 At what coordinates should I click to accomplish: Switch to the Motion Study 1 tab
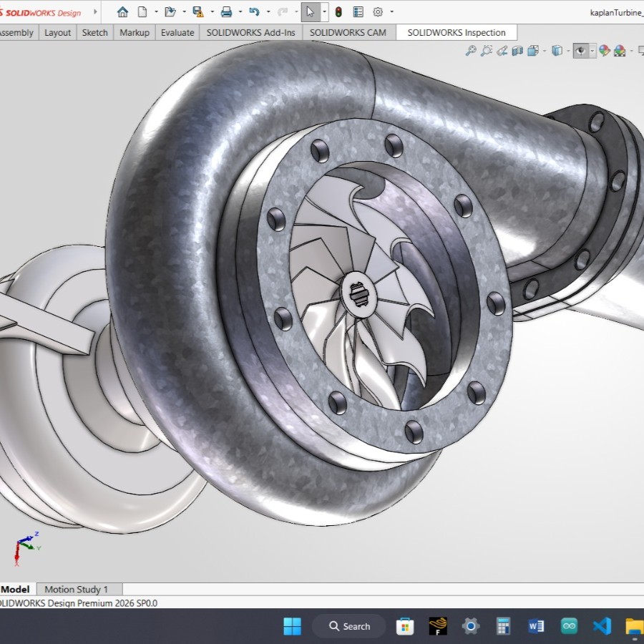pyautogui.click(x=76, y=590)
